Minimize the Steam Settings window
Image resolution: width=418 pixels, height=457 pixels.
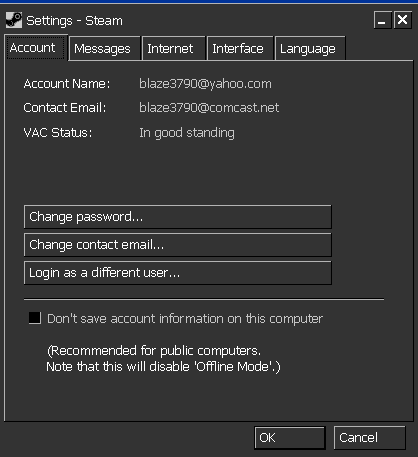pyautogui.click(x=382, y=20)
